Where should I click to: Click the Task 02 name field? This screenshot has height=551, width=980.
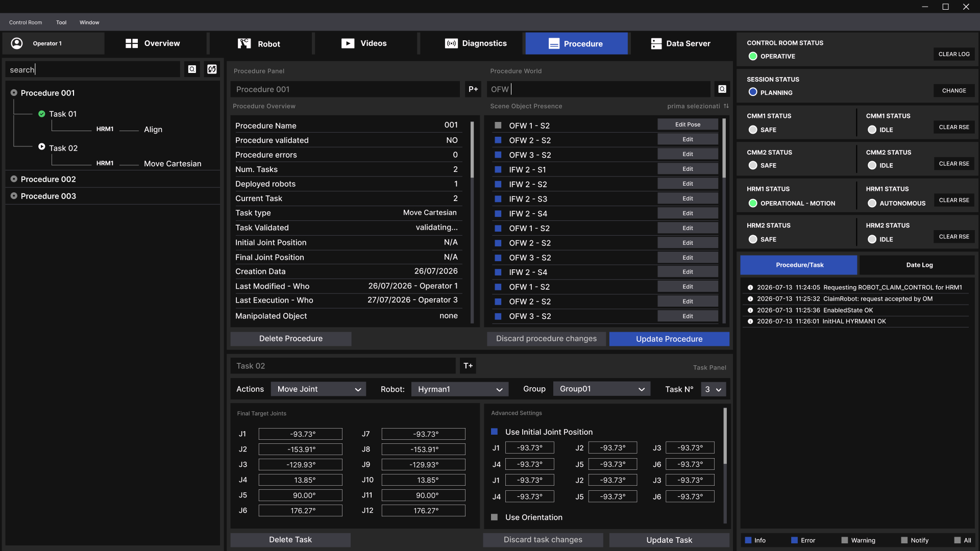[343, 366]
